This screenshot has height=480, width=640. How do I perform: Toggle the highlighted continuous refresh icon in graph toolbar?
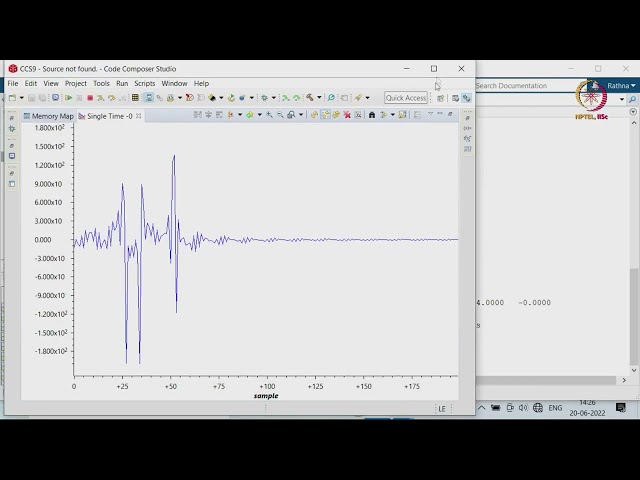click(325, 115)
